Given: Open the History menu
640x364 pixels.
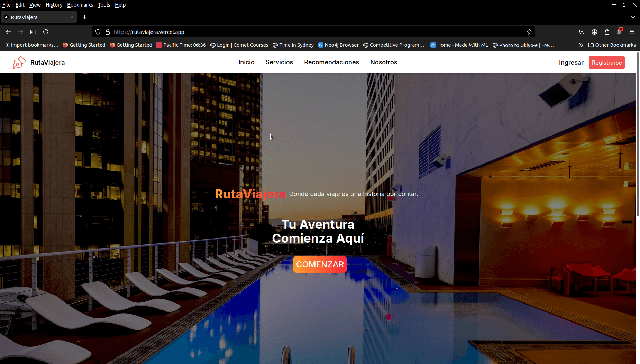Looking at the screenshot, I should pos(54,5).
